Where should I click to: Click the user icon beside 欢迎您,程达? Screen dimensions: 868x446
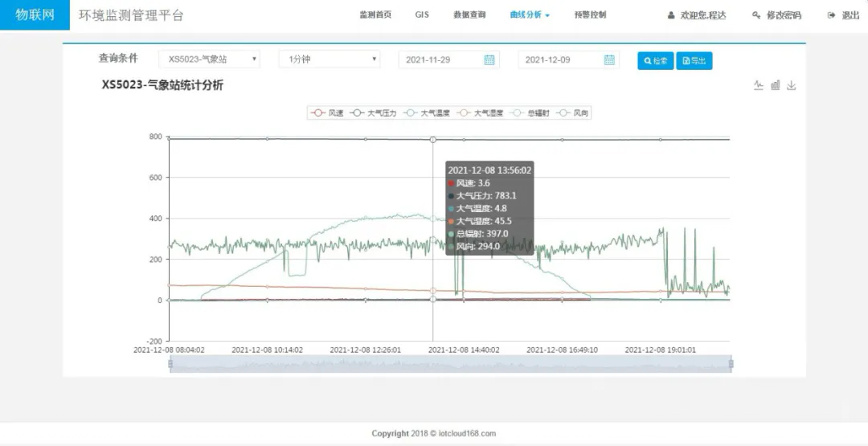pyautogui.click(x=671, y=15)
